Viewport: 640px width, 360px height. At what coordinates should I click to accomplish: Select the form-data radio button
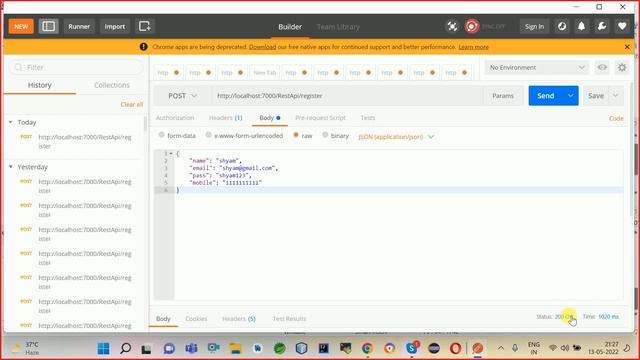[162, 135]
